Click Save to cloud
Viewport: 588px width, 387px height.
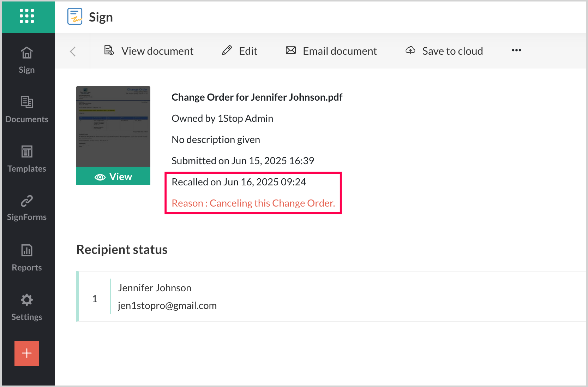[444, 51]
